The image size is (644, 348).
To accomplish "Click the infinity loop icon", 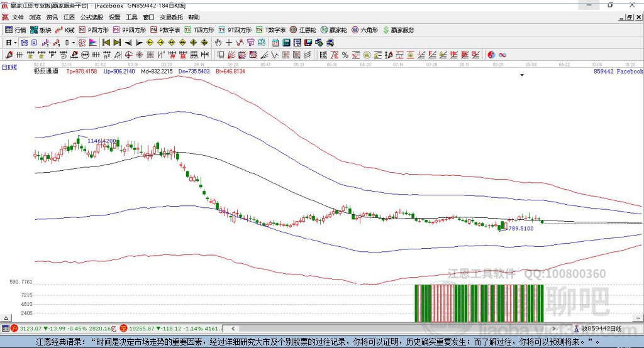I will pos(502,55).
